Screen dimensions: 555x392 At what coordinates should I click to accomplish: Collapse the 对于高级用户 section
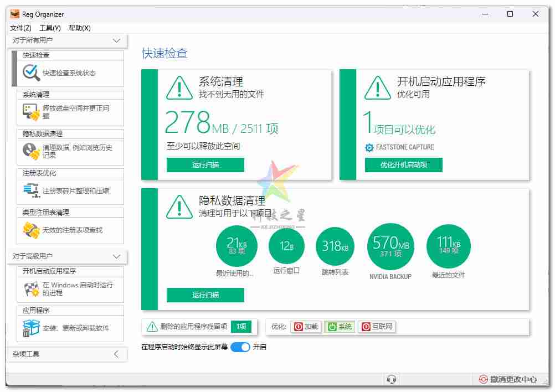pyautogui.click(x=116, y=256)
